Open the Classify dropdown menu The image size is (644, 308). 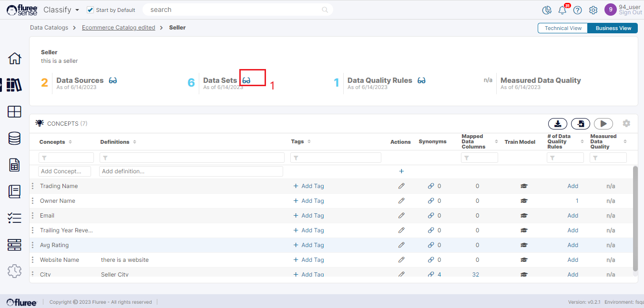point(61,10)
